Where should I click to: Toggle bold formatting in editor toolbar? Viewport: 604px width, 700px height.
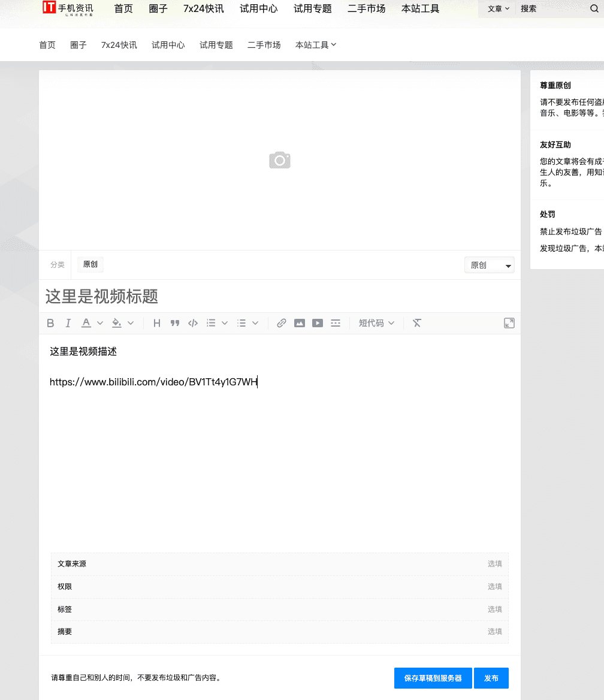click(50, 323)
